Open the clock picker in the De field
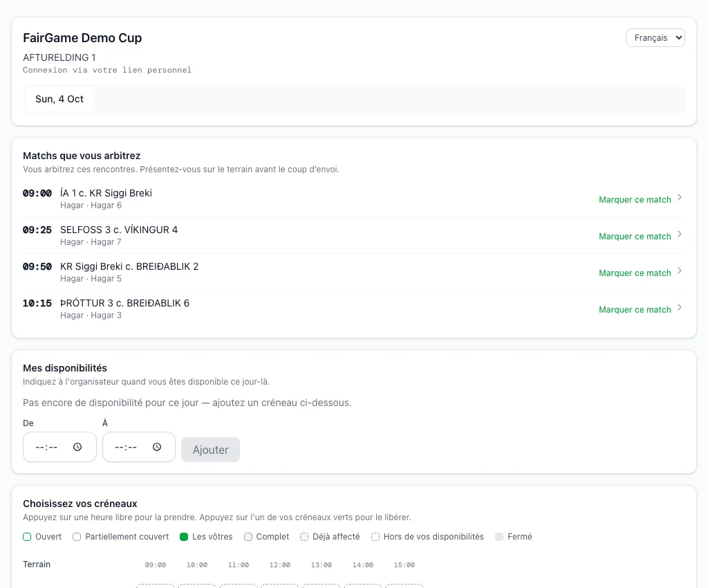The width and height of the screenshot is (708, 588). click(77, 447)
